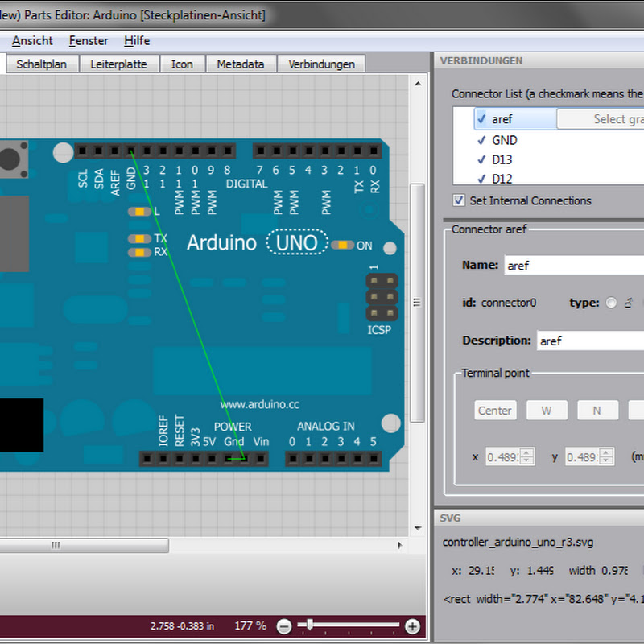Click the L LED on the board

tap(139, 212)
